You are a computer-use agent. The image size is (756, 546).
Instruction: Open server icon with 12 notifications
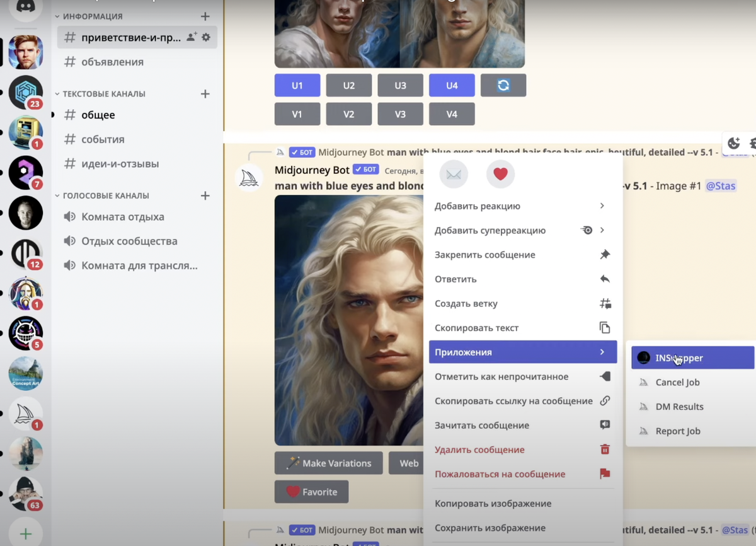click(x=26, y=253)
